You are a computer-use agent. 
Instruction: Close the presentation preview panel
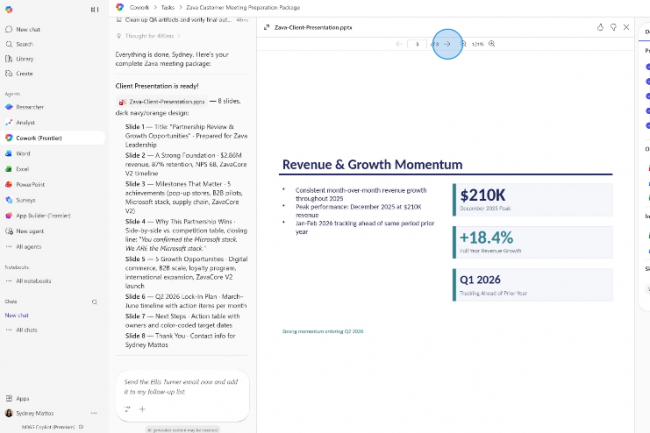click(626, 27)
